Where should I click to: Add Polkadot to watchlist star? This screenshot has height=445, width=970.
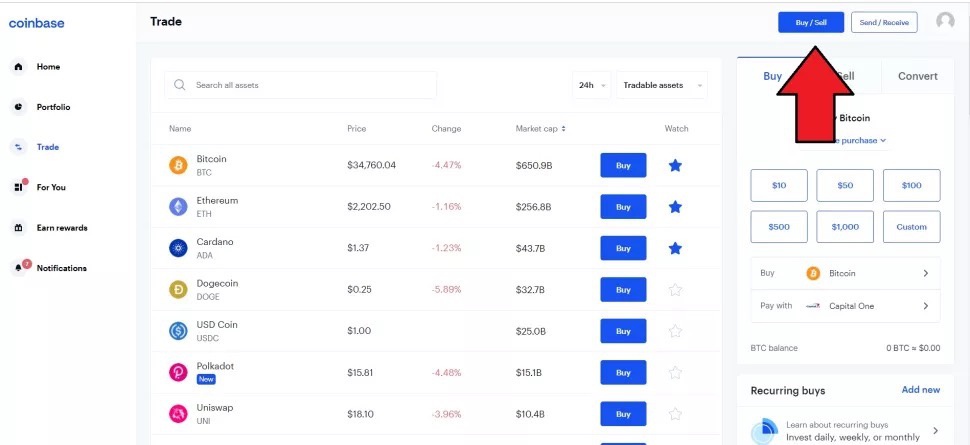point(676,373)
